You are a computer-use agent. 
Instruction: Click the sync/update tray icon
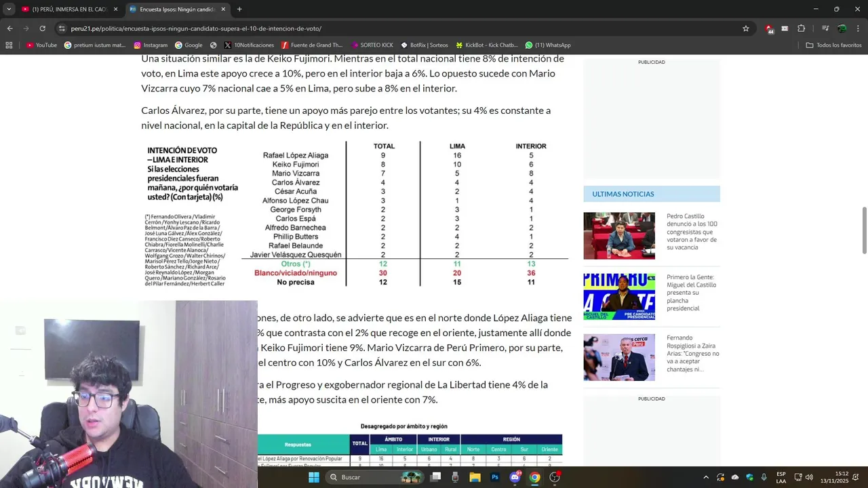pyautogui.click(x=720, y=477)
